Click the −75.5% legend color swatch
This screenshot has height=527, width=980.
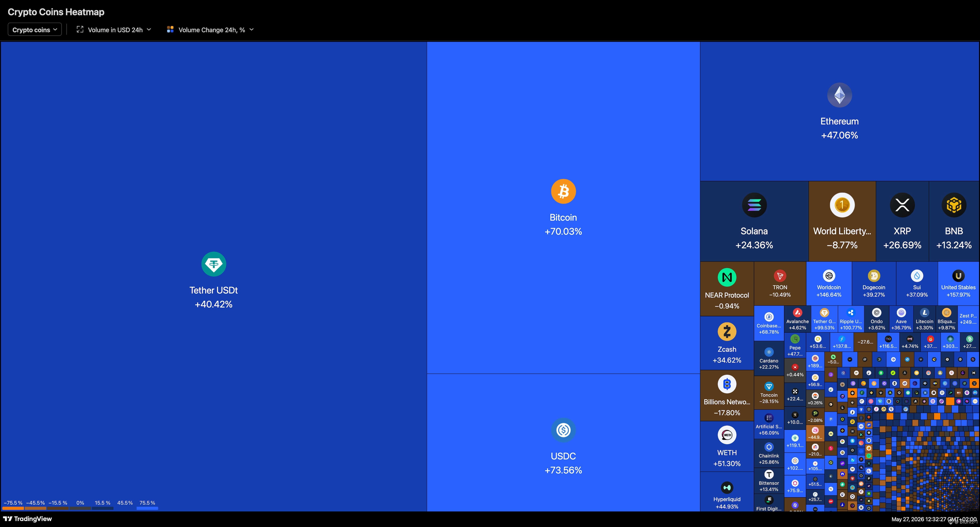tap(13, 508)
